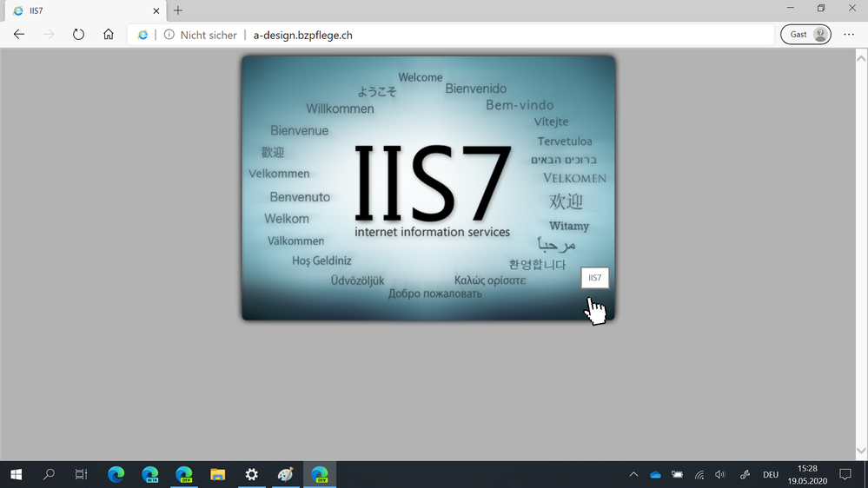Select the IIS7 browser tab
The height and width of the screenshot is (488, 868).
83,11
